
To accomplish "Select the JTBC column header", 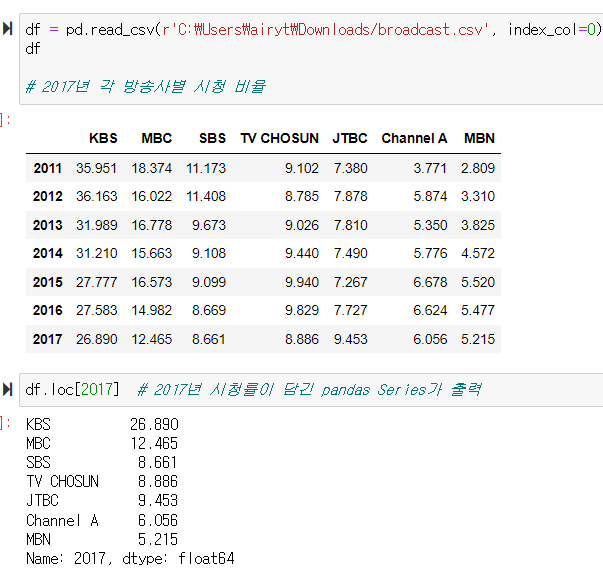I will coord(350,138).
